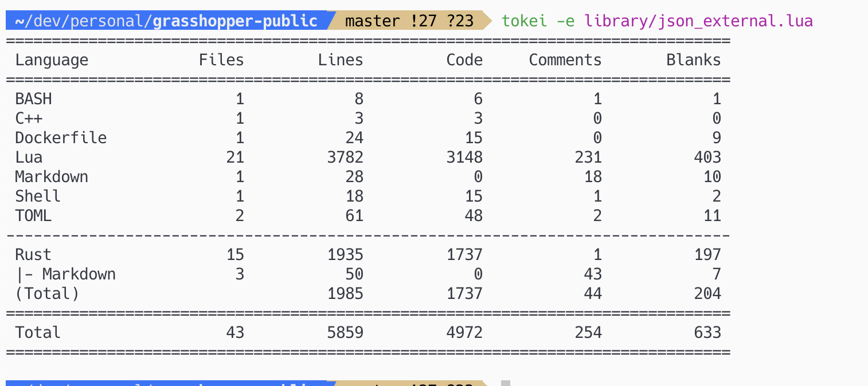Click Rust's line count '1935'
The width and height of the screenshot is (868, 386).
(x=345, y=255)
